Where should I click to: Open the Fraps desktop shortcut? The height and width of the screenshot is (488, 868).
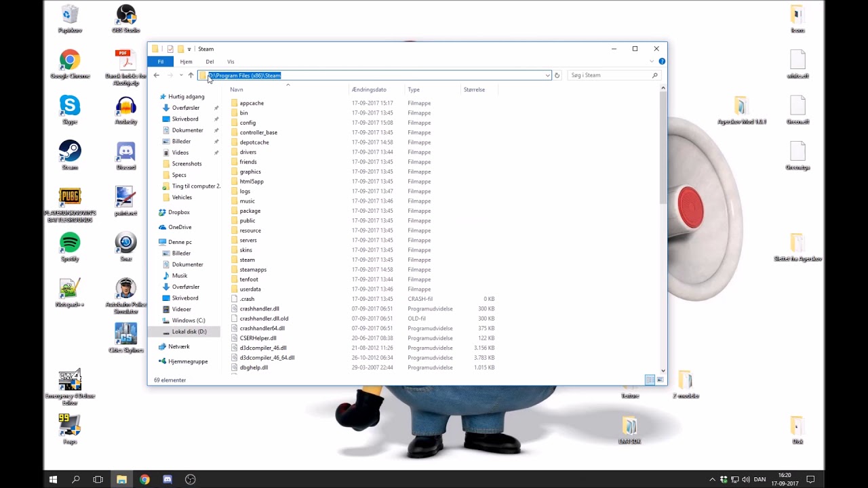70,430
